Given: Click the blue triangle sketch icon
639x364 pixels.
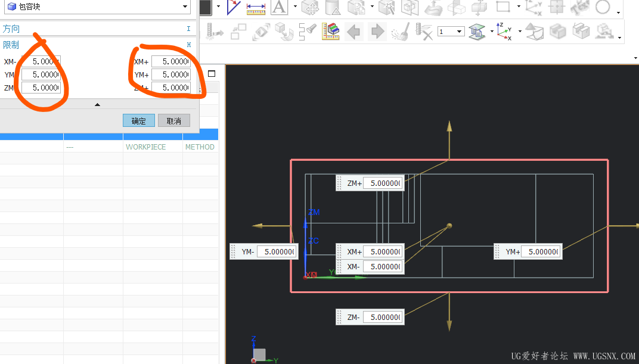Looking at the screenshot, I should click(x=233, y=7).
